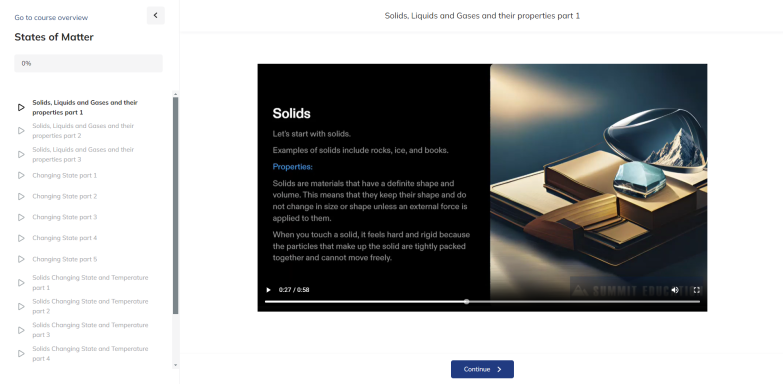Mute the video using speaker icon
Image resolution: width=783 pixels, height=384 pixels.
click(x=675, y=290)
